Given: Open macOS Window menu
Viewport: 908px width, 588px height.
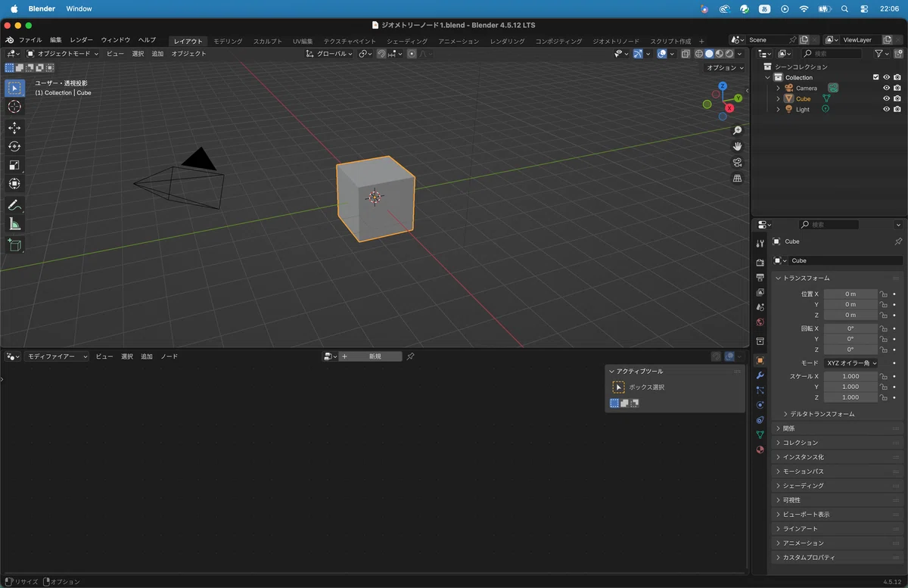Looking at the screenshot, I should [x=79, y=9].
